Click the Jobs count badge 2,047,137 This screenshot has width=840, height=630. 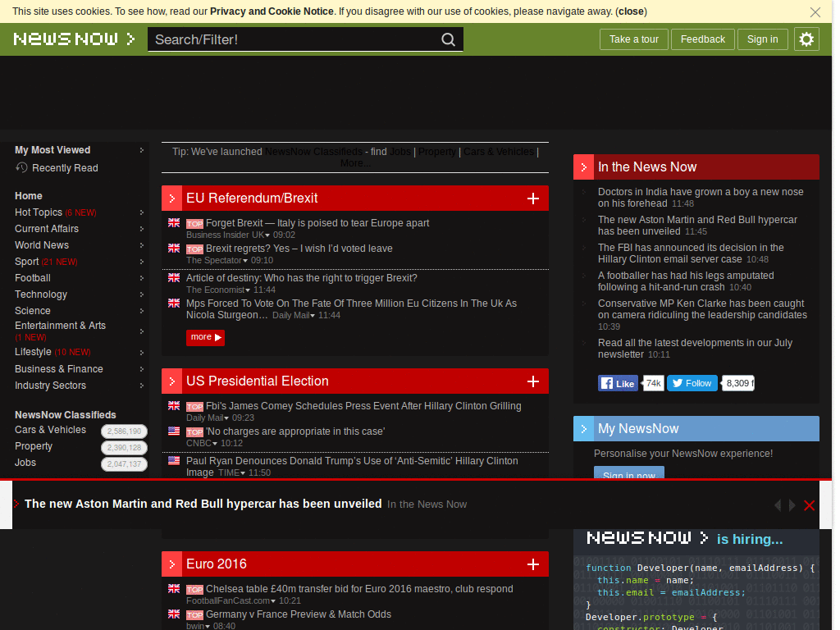pyautogui.click(x=125, y=464)
